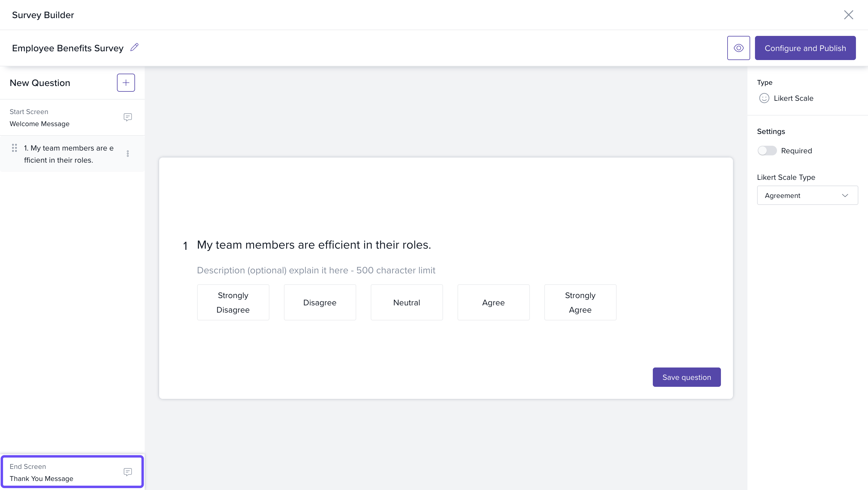Click the question description placeholder field
This screenshot has height=490, width=868.
tap(316, 270)
